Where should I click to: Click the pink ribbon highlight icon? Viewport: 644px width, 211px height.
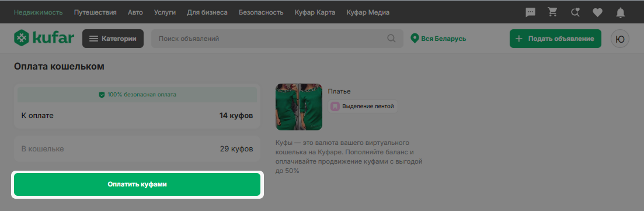coord(335,106)
